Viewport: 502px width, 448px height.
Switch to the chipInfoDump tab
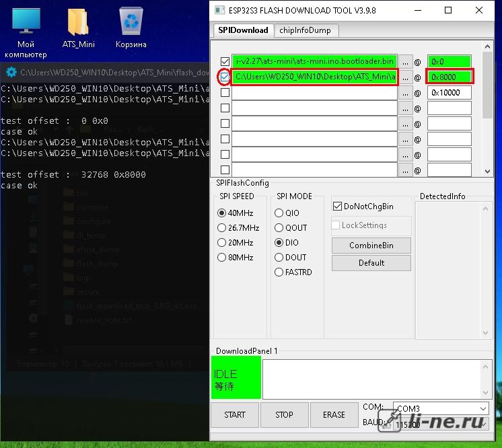click(x=305, y=30)
